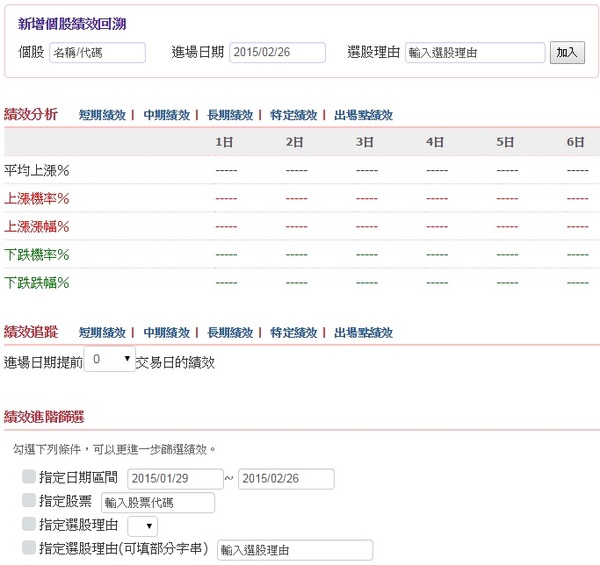
Task: Toggle 指定選股理由(可填部分字串) checkbox
Action: pyautogui.click(x=28, y=548)
